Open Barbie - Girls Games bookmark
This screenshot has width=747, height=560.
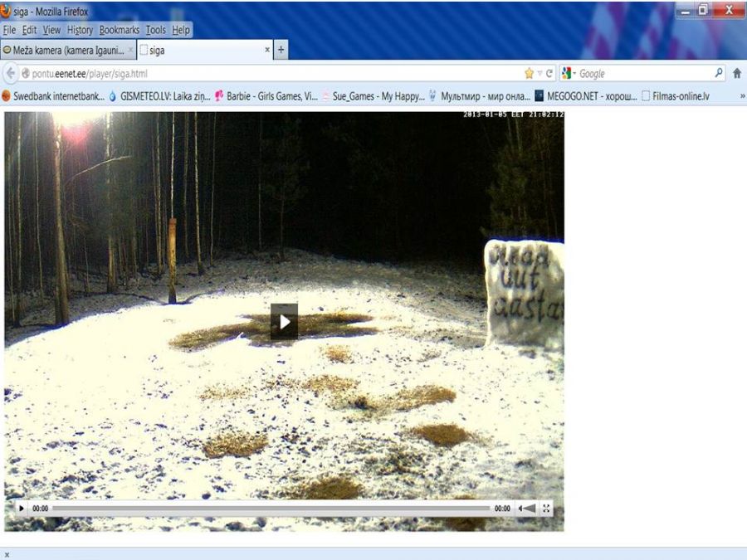pyautogui.click(x=266, y=96)
